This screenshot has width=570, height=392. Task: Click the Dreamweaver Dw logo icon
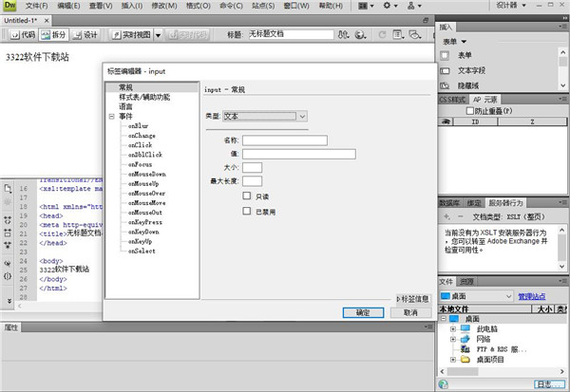(10, 7)
